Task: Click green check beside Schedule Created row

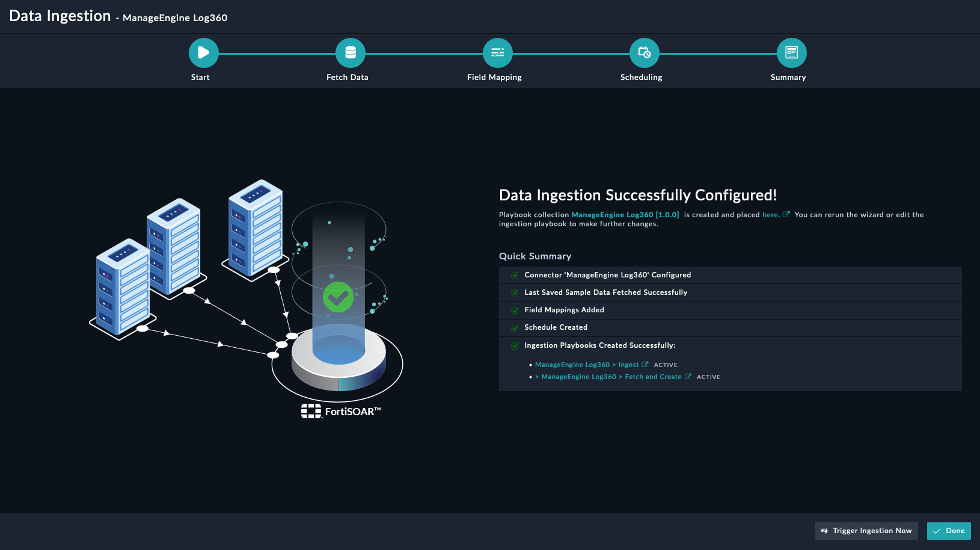Action: (515, 328)
